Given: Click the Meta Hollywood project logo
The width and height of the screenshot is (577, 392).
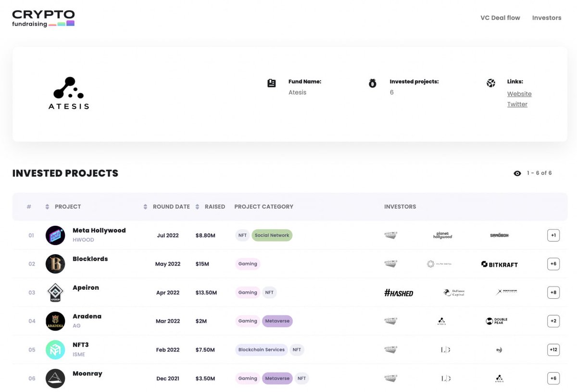Looking at the screenshot, I should click(x=55, y=235).
